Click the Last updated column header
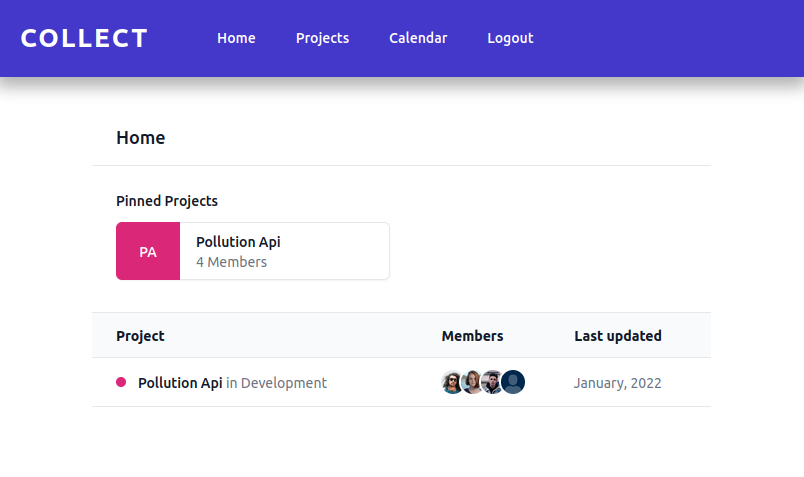Screen dimensions: 804x477 tap(617, 336)
